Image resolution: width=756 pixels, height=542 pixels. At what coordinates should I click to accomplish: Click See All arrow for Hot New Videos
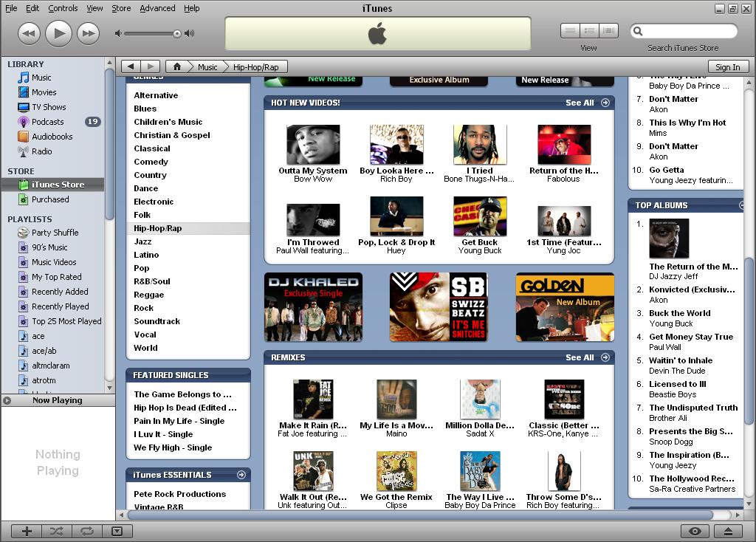[605, 103]
